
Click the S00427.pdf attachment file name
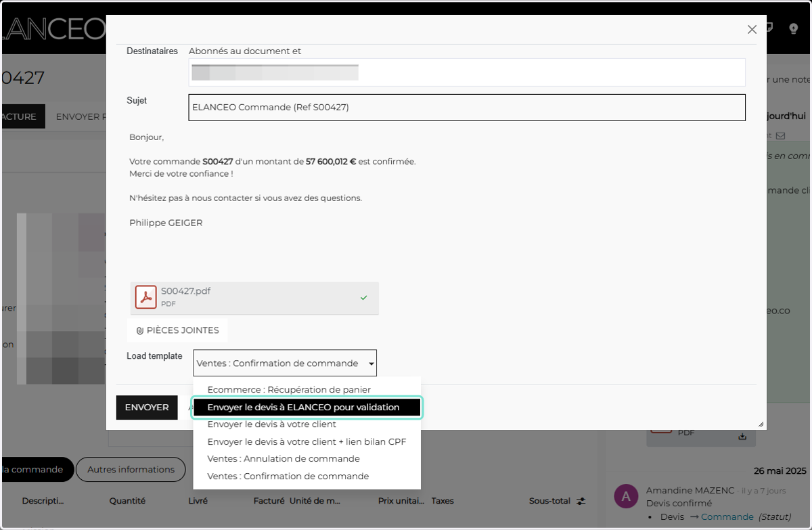185,290
